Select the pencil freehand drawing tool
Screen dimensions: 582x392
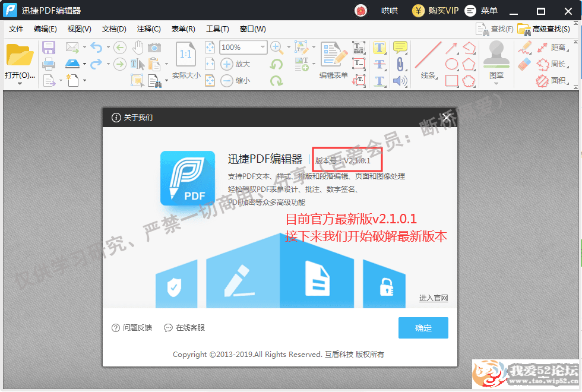pos(525,48)
